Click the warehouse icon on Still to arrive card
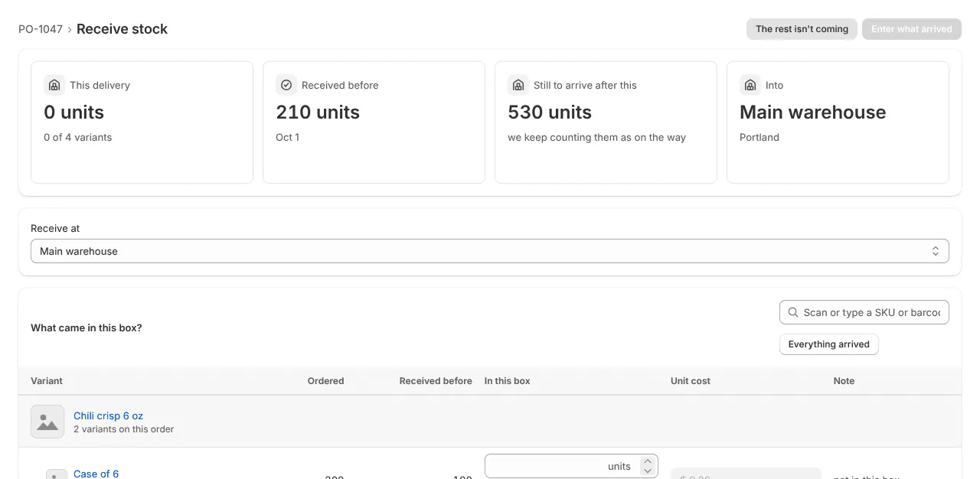 tap(518, 85)
